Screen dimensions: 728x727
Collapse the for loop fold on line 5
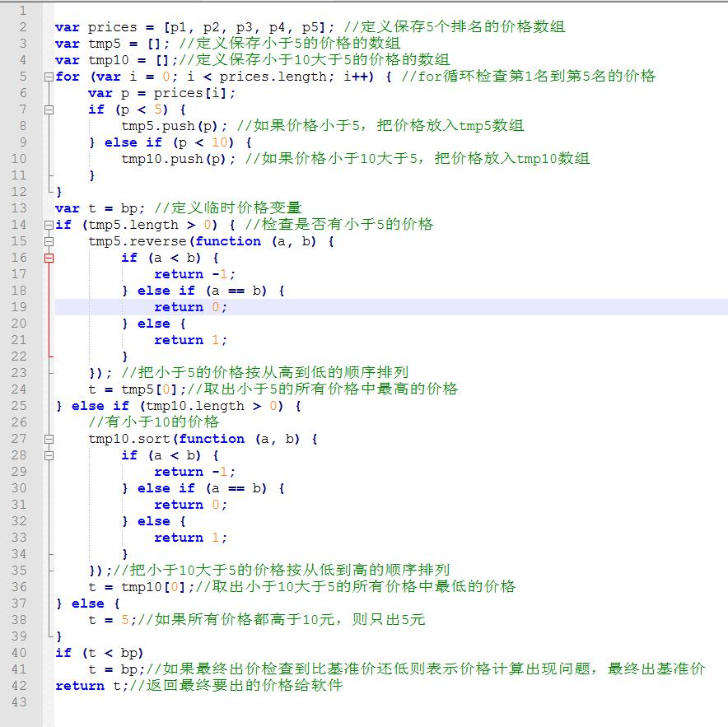click(x=49, y=77)
